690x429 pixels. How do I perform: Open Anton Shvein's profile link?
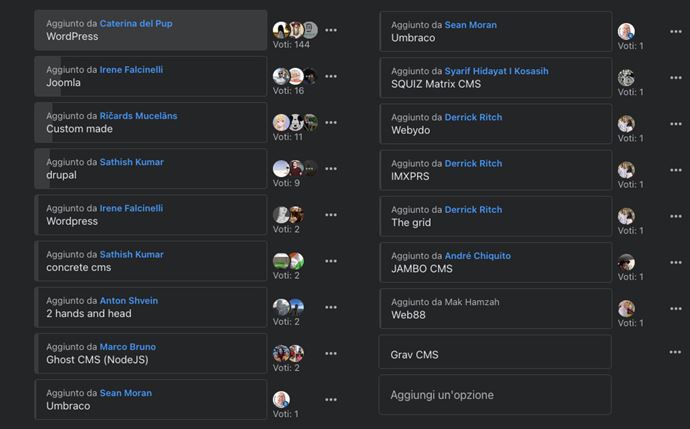pos(128,301)
